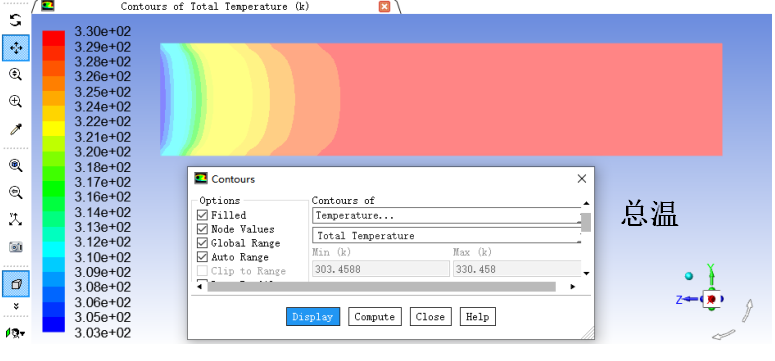775x361 pixels.
Task: Click the Compute button
Action: point(375,316)
